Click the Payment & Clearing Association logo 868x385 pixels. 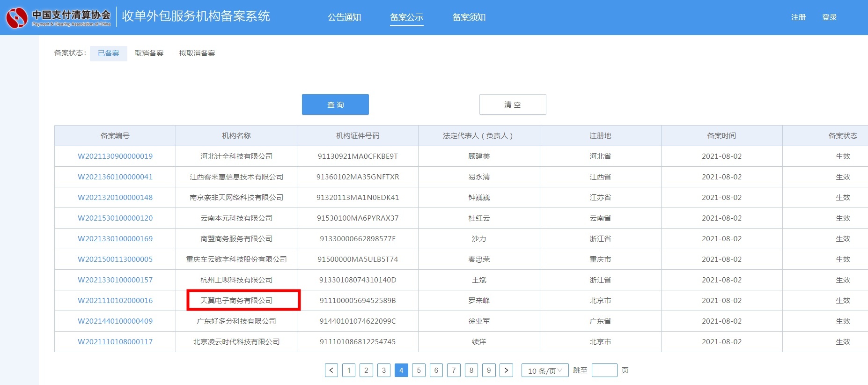tap(59, 17)
